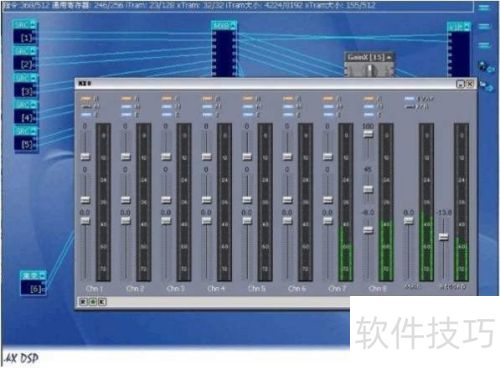This screenshot has height=370, width=500.
Task: Click the Chn 7 level meter
Action: point(346,202)
